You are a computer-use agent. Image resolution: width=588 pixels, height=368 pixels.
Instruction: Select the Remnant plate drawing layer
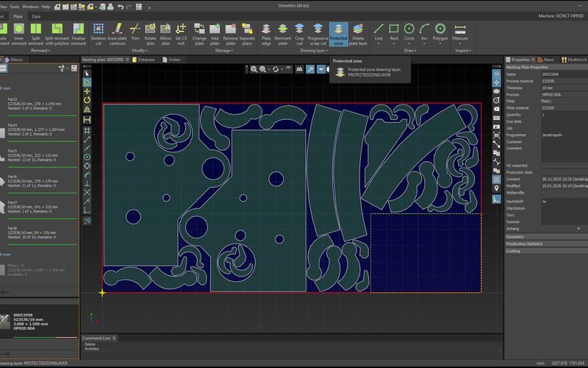[x=283, y=34]
